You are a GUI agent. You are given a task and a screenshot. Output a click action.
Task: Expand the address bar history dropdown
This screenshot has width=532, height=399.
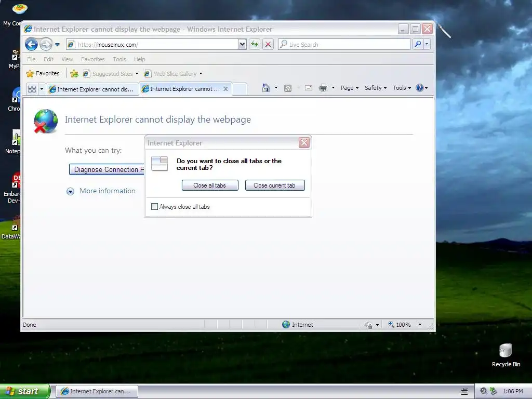click(x=242, y=45)
